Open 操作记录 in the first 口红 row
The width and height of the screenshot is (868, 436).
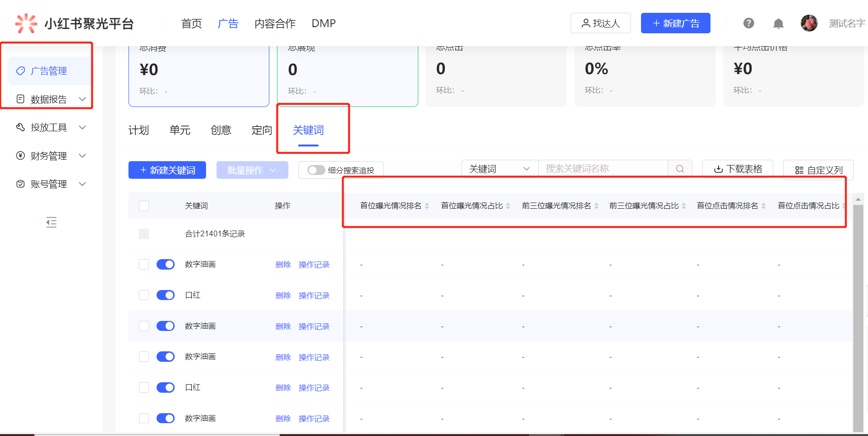point(314,295)
